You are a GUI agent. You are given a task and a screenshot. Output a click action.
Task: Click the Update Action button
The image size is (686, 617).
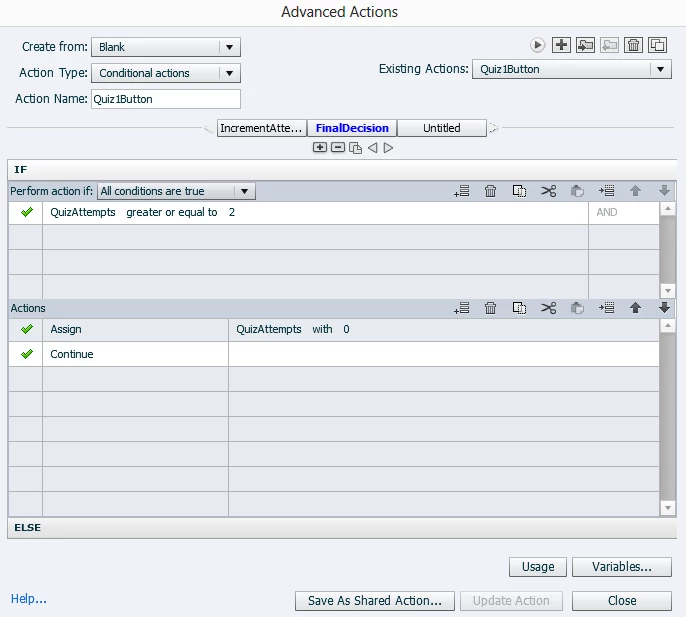pyautogui.click(x=511, y=601)
